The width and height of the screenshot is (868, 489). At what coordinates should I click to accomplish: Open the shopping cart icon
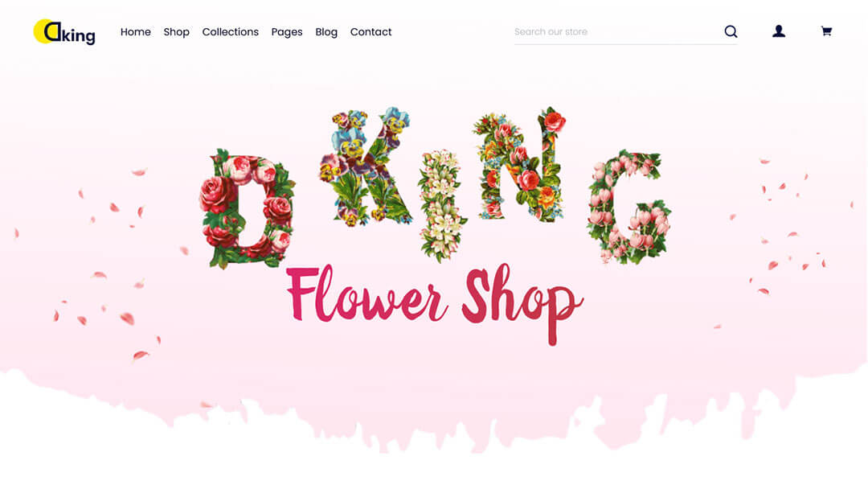(826, 31)
